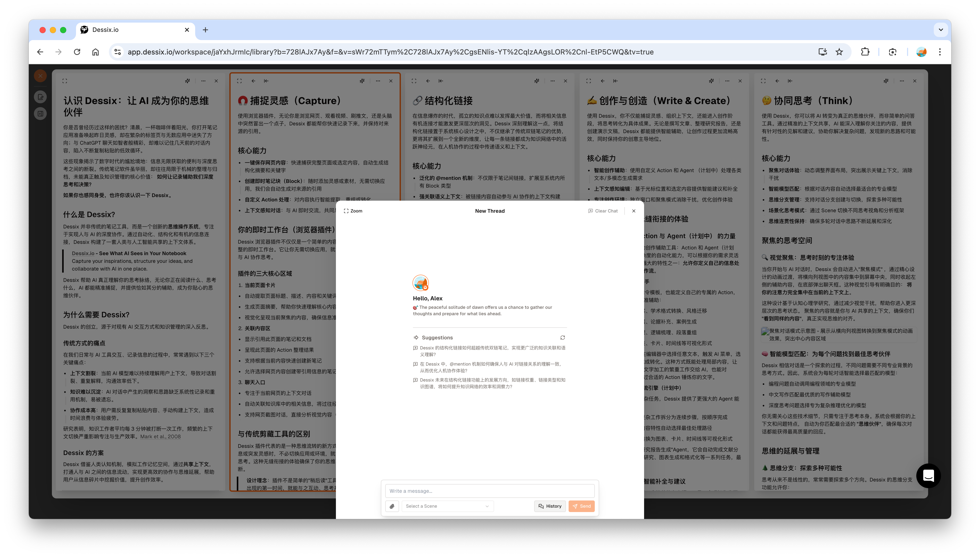Image resolution: width=980 pixels, height=557 pixels.
Task: Toggle the sidebar layout icon
Action: 40,114
